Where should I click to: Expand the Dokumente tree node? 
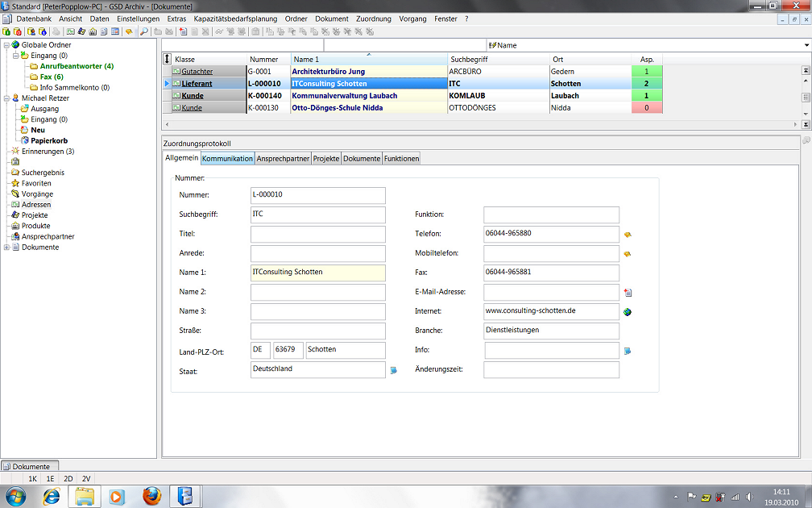6,248
